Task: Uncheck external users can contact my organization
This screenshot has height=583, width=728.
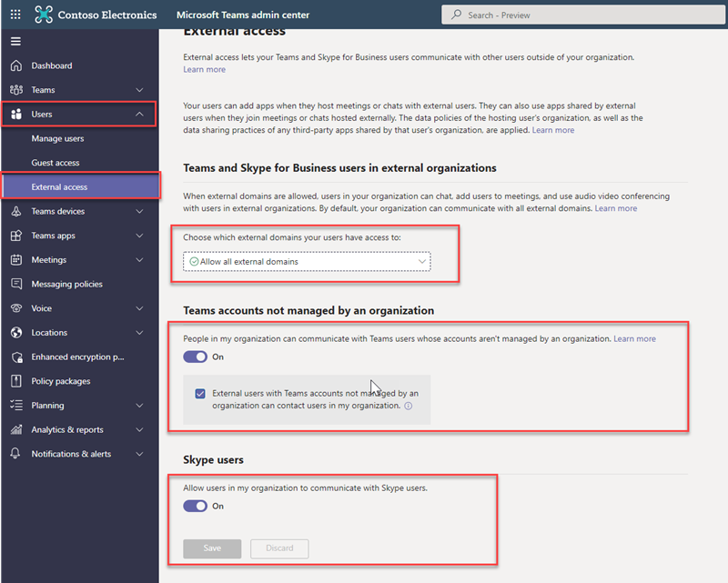Action: [200, 394]
